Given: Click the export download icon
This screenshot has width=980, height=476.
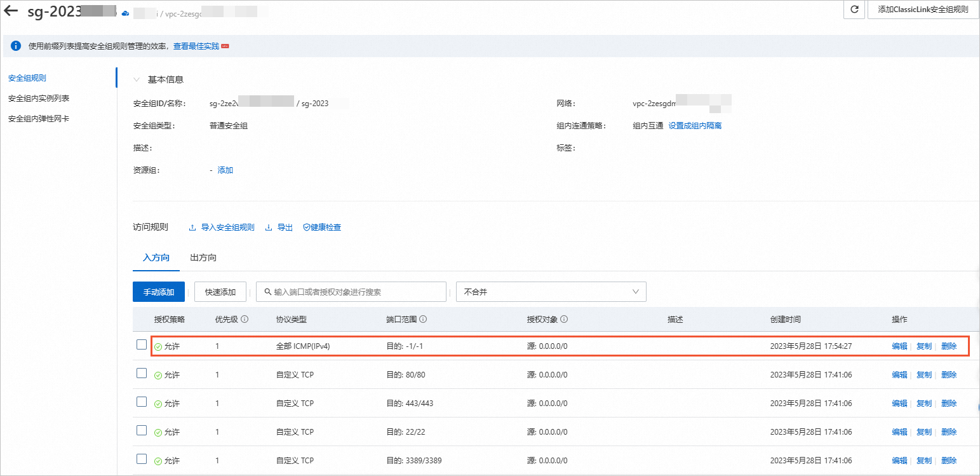Looking at the screenshot, I should click(269, 228).
